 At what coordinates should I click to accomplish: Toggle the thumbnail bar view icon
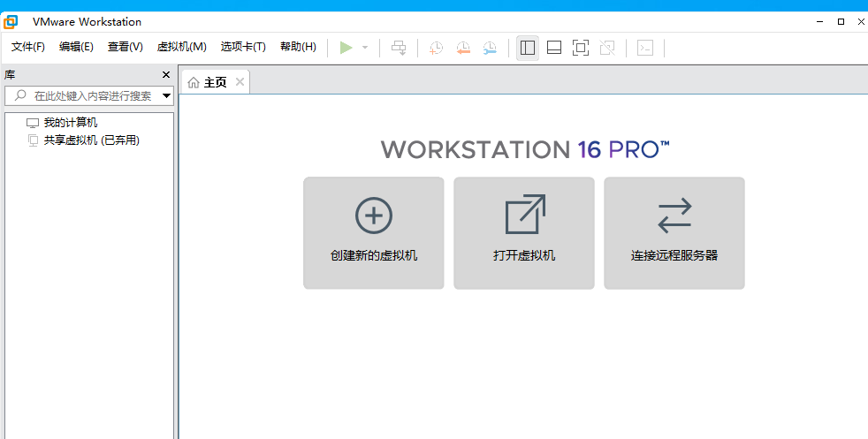[x=554, y=48]
